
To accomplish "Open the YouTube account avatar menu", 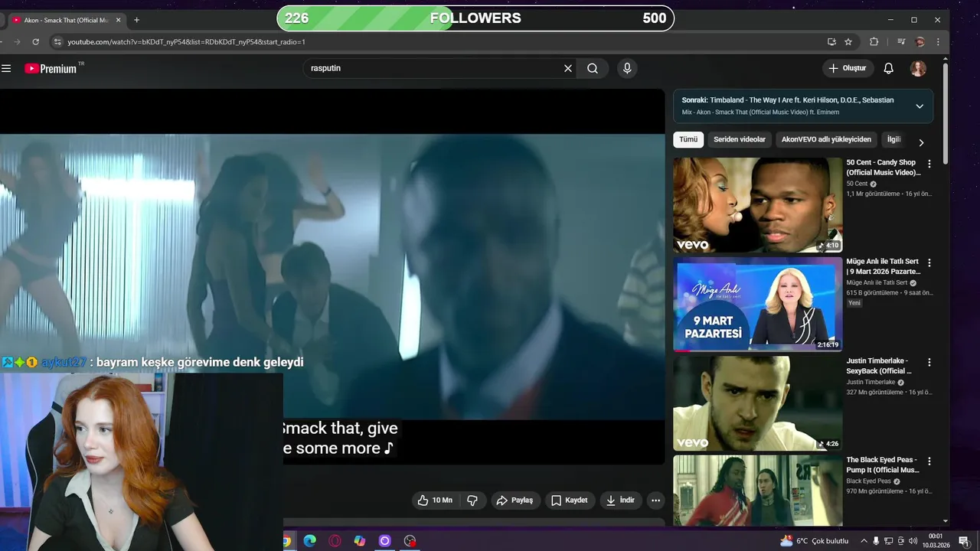I will (x=918, y=69).
